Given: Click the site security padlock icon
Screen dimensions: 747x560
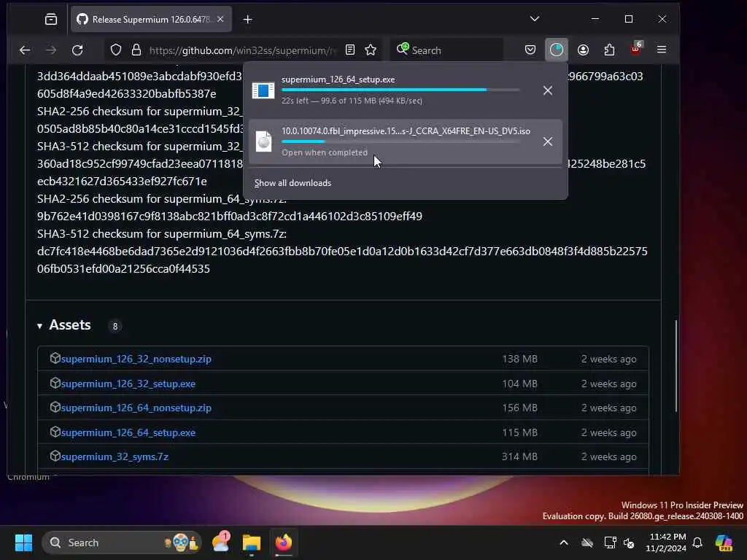Looking at the screenshot, I should [x=136, y=50].
